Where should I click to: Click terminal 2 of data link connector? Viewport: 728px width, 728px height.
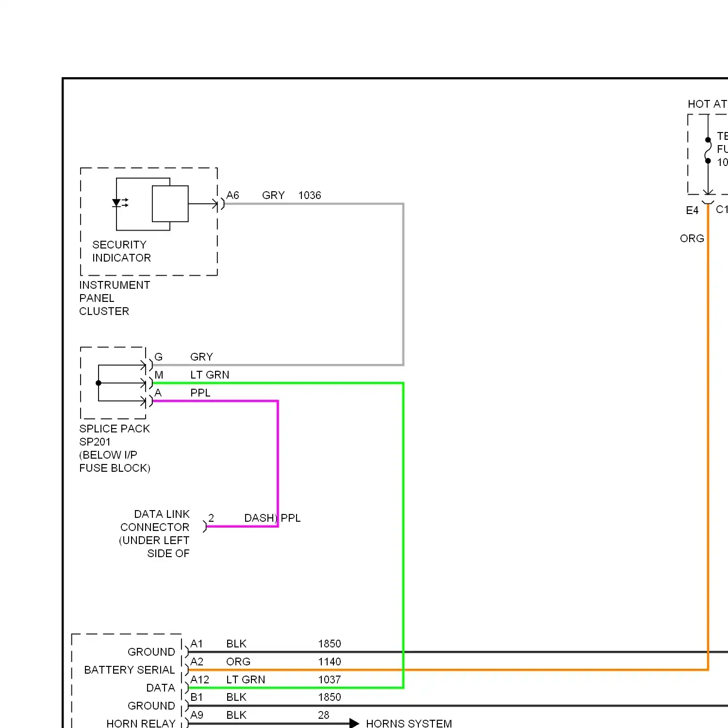click(x=211, y=518)
